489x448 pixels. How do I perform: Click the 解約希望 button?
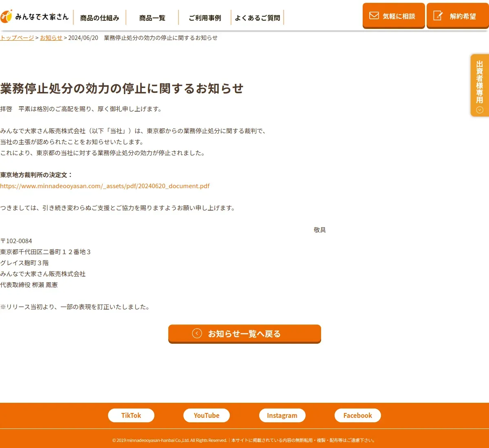tap(458, 16)
